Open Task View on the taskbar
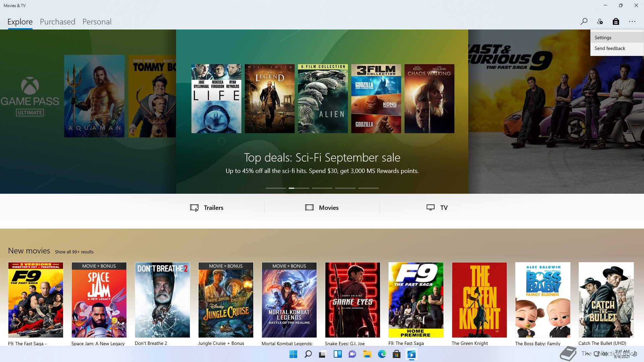Viewport: 644px width, 362px height. [x=323, y=354]
